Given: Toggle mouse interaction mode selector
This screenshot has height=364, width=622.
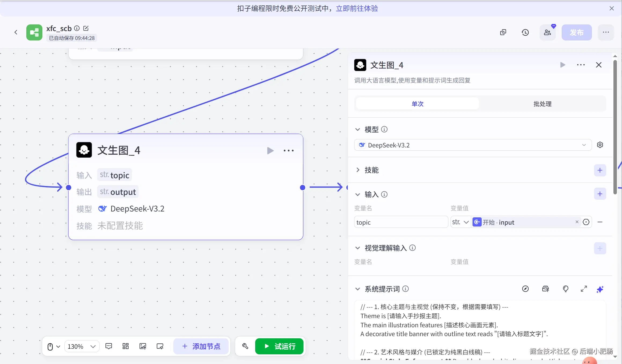Looking at the screenshot, I should (53, 346).
